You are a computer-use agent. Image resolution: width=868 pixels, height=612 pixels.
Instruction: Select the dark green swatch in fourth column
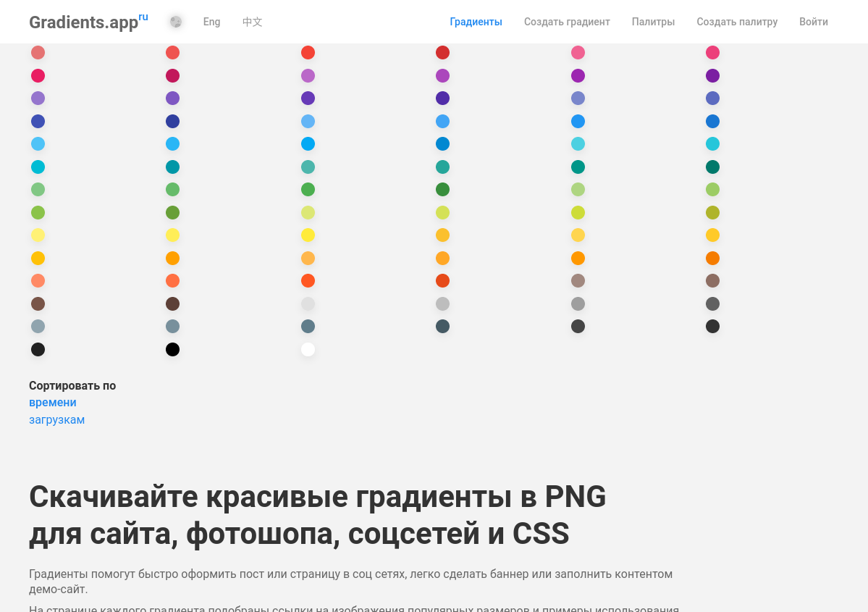coord(443,190)
